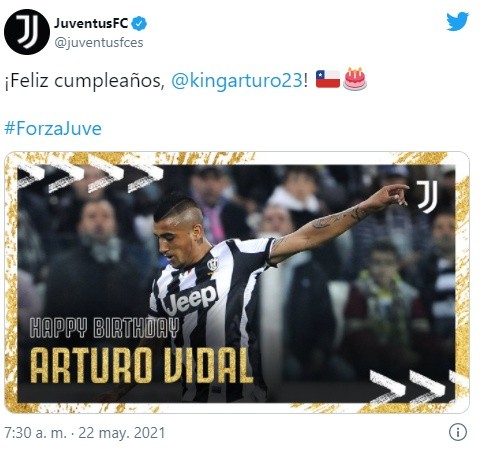Open the Arturo Vidal birthday image
The image size is (483, 449).
(237, 283)
